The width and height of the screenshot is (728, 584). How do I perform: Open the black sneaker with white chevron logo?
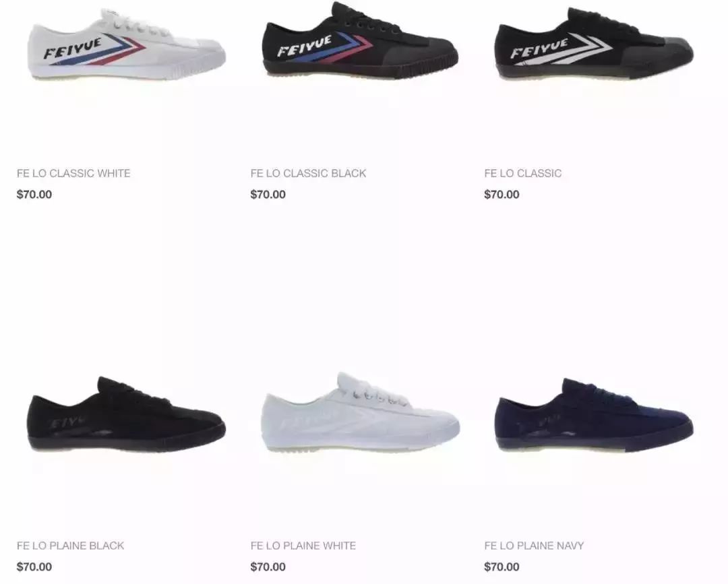tap(594, 44)
